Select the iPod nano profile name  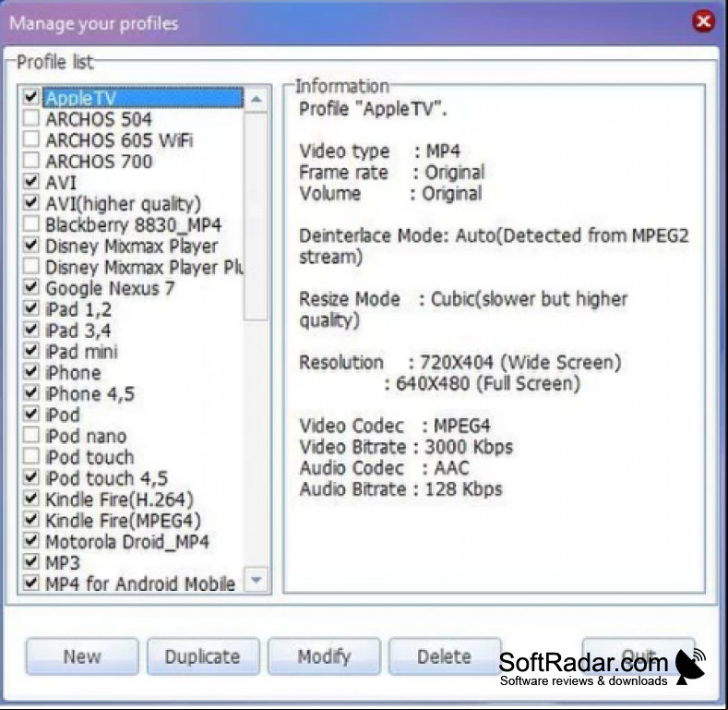86,437
